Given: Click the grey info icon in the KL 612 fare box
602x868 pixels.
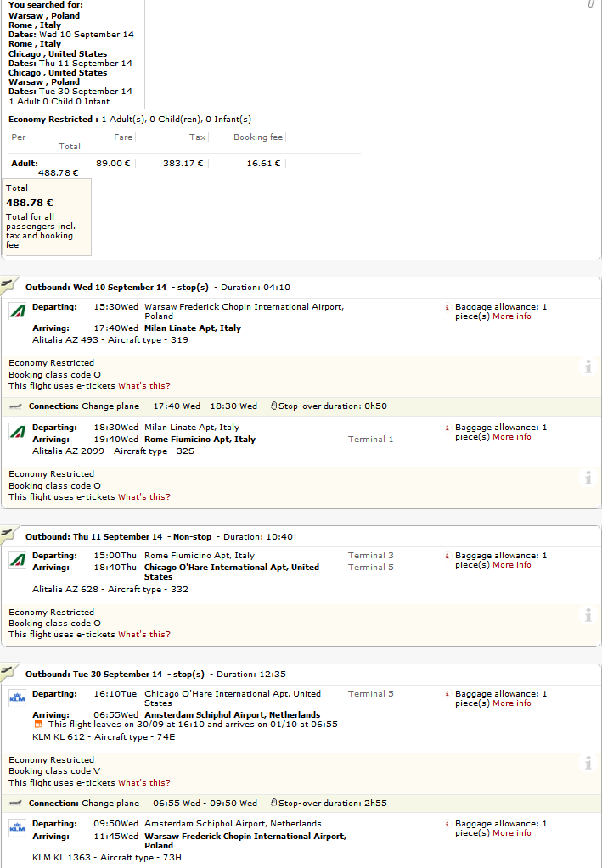Looking at the screenshot, I should click(x=588, y=764).
